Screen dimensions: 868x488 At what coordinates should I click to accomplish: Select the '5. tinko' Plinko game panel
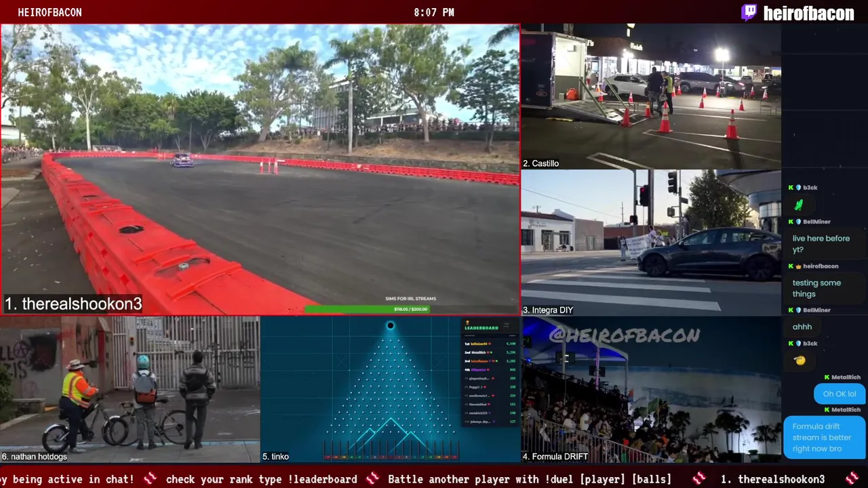pyautogui.click(x=390, y=390)
